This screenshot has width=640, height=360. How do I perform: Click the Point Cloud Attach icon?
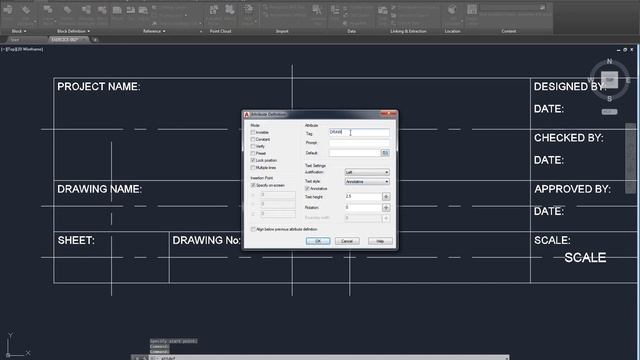pos(213,10)
